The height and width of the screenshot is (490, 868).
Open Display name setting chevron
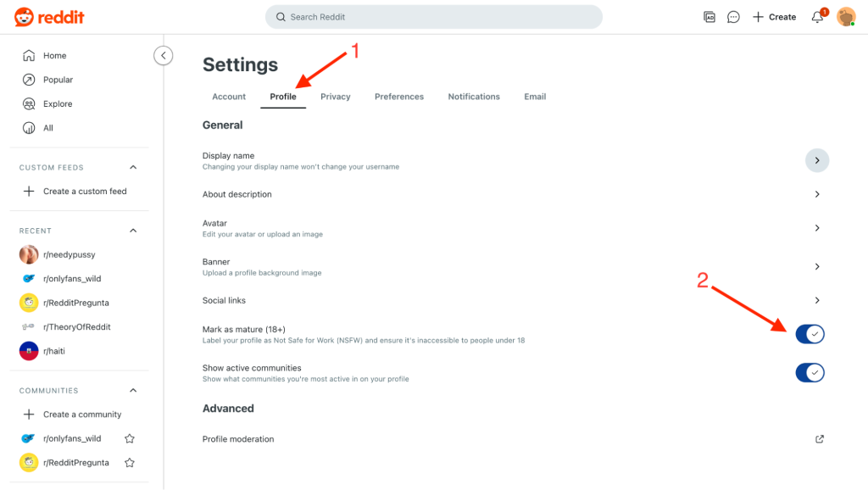point(817,160)
